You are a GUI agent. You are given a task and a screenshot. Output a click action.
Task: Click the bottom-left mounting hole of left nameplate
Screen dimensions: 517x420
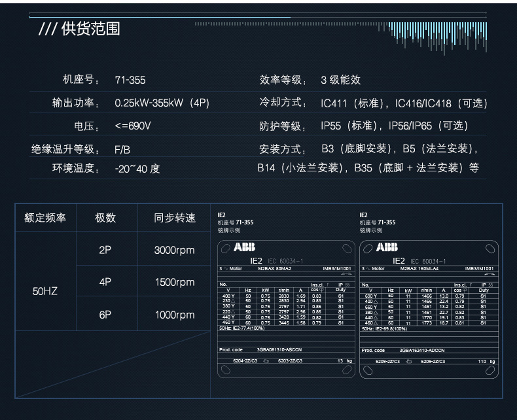pyautogui.click(x=224, y=371)
